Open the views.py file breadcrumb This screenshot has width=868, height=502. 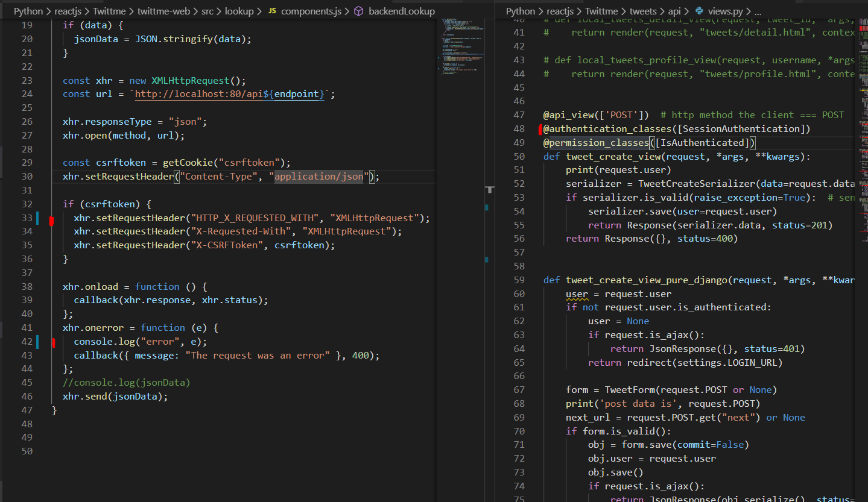pyautogui.click(x=724, y=11)
